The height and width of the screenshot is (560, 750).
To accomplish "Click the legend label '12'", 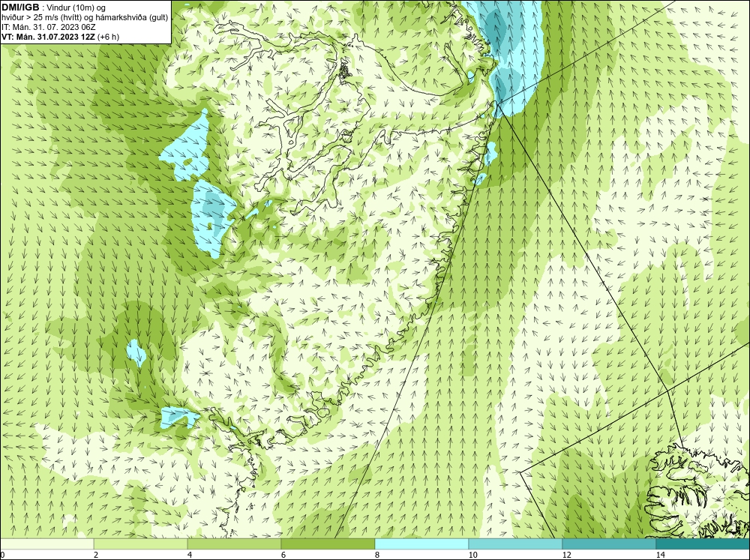I will [x=566, y=555].
